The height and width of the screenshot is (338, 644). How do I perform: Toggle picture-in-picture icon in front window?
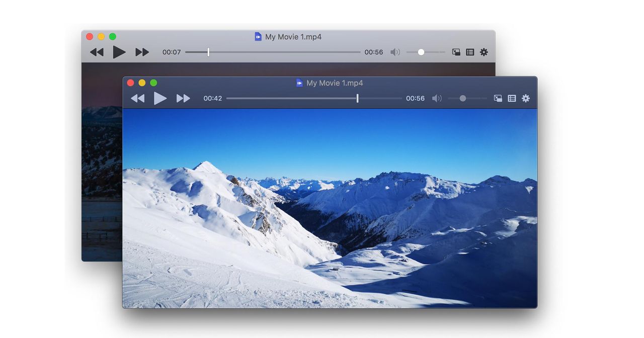pos(498,99)
